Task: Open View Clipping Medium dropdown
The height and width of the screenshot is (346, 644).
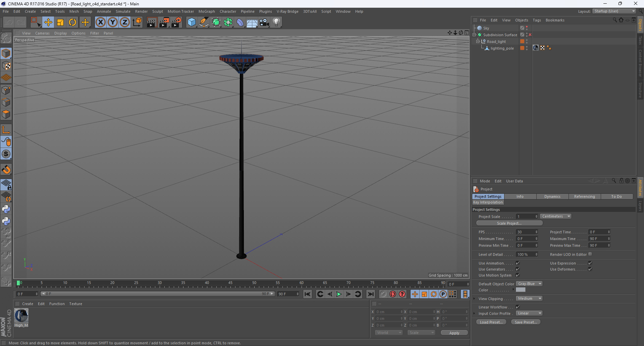Action: (529, 298)
